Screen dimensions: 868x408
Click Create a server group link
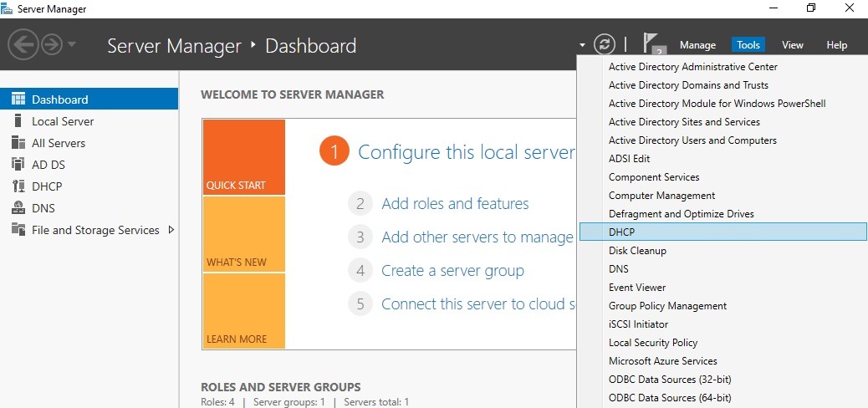pyautogui.click(x=452, y=271)
